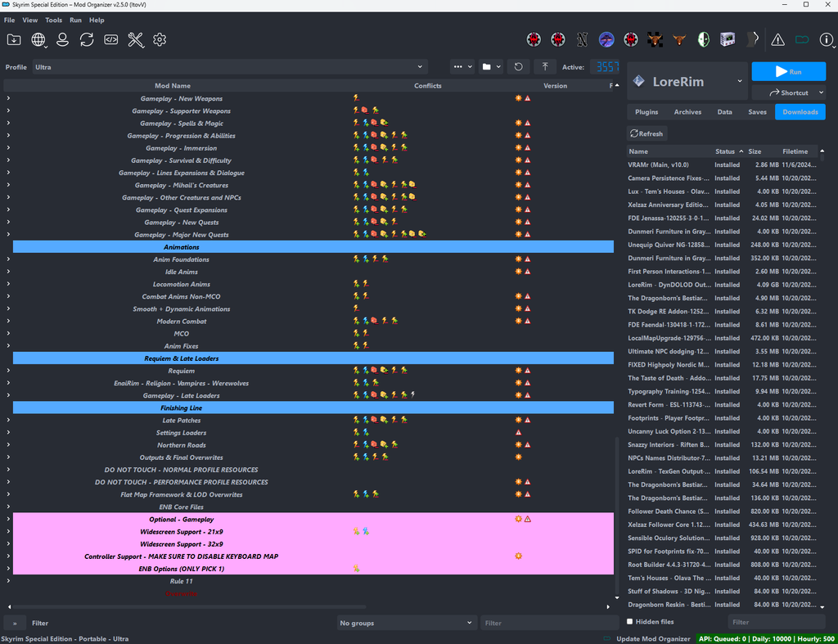Focus the downloads Filter field beside Hidden files

pos(777,622)
